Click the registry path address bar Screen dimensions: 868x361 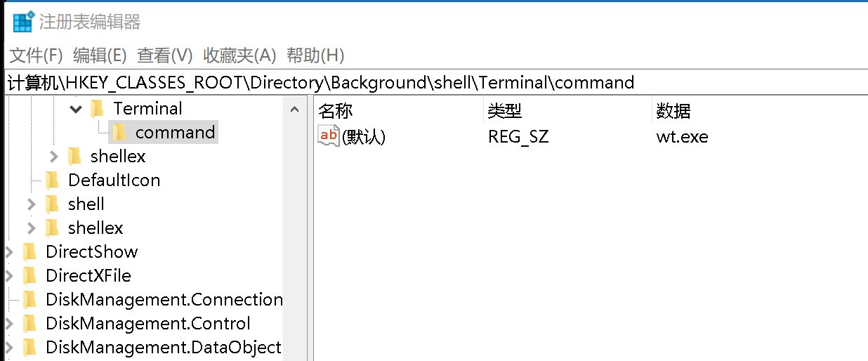click(x=435, y=83)
